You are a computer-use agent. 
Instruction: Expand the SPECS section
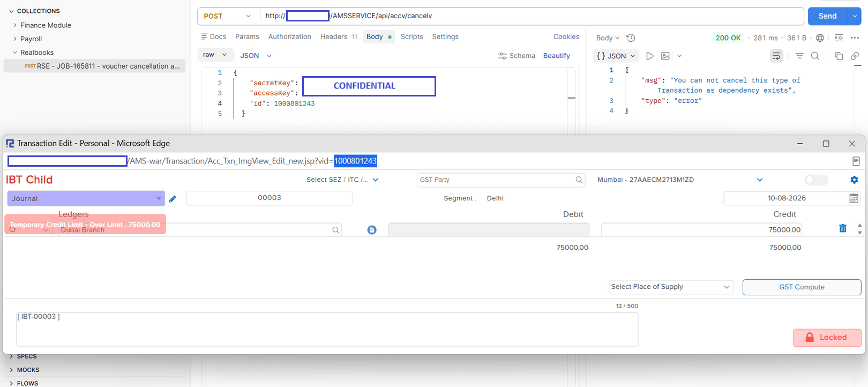coord(11,356)
